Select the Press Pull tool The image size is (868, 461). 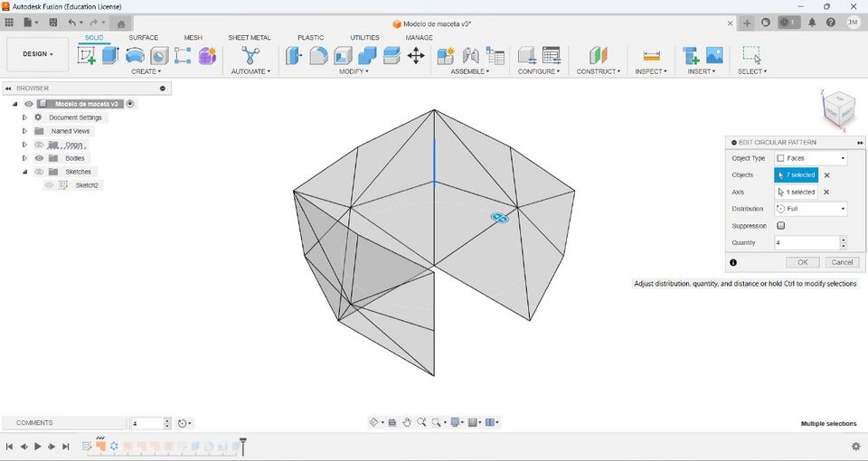(x=294, y=55)
